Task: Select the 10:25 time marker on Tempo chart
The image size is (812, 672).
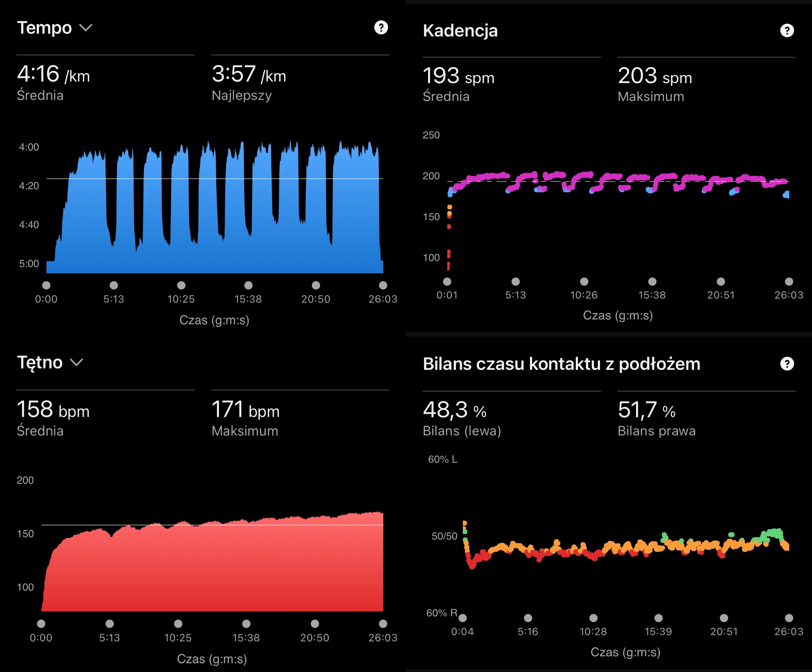Action: pos(181,285)
